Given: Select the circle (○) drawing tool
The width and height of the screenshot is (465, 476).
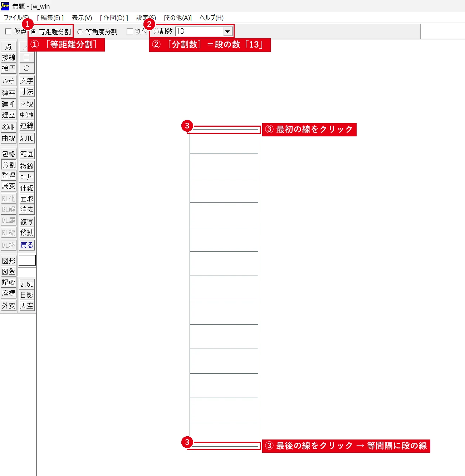Looking at the screenshot, I should (27, 68).
